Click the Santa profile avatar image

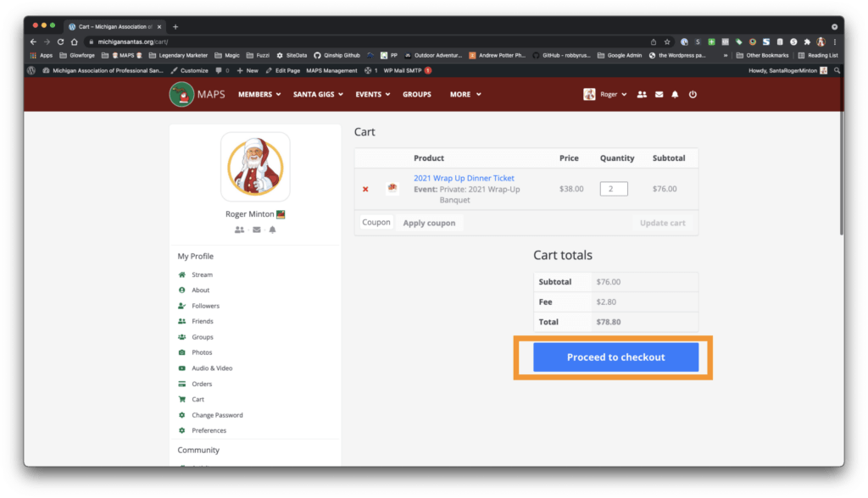tap(255, 167)
